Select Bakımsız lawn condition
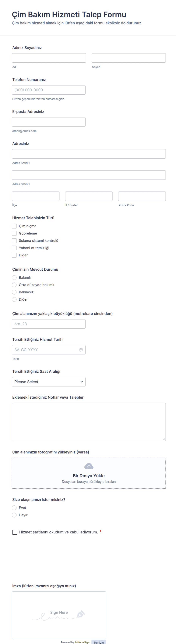The width and height of the screenshot is (176, 644). tap(14, 292)
